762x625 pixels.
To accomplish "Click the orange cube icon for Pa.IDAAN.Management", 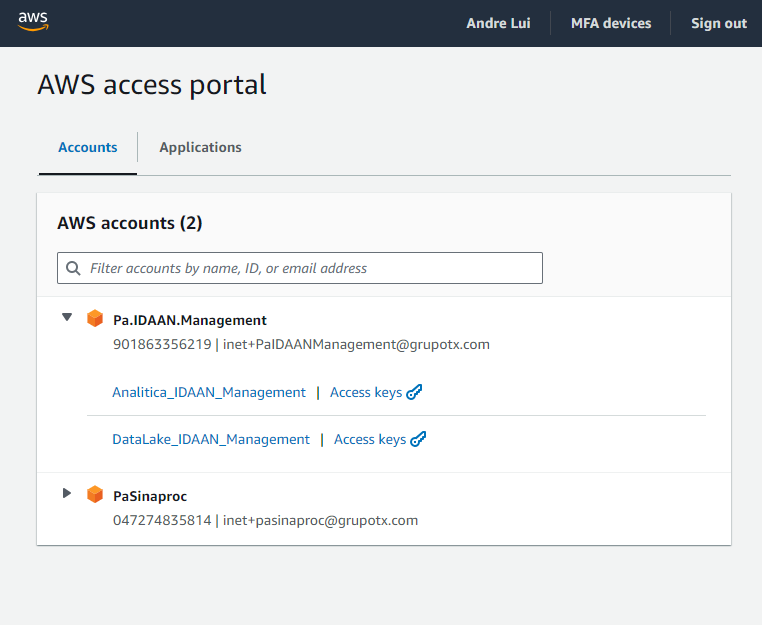I will tap(95, 319).
